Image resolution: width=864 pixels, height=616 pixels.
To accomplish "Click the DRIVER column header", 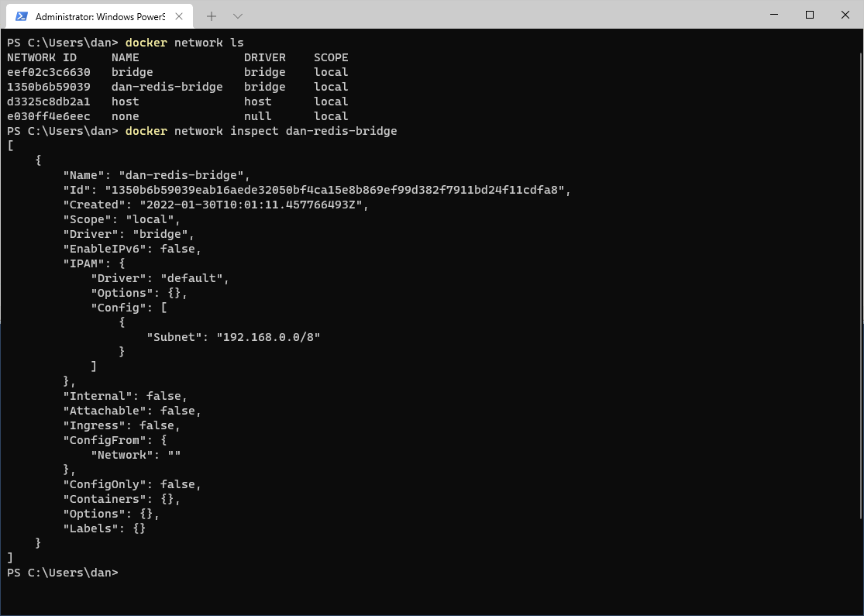I will [264, 58].
